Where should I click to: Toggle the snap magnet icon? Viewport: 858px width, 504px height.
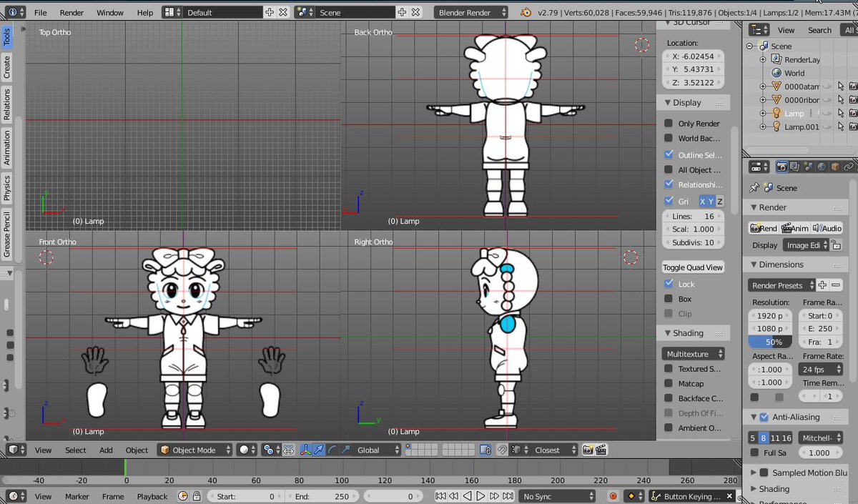(x=503, y=450)
